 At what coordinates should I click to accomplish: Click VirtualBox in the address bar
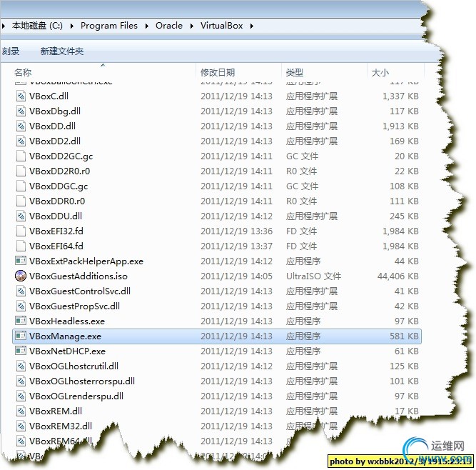(x=222, y=26)
